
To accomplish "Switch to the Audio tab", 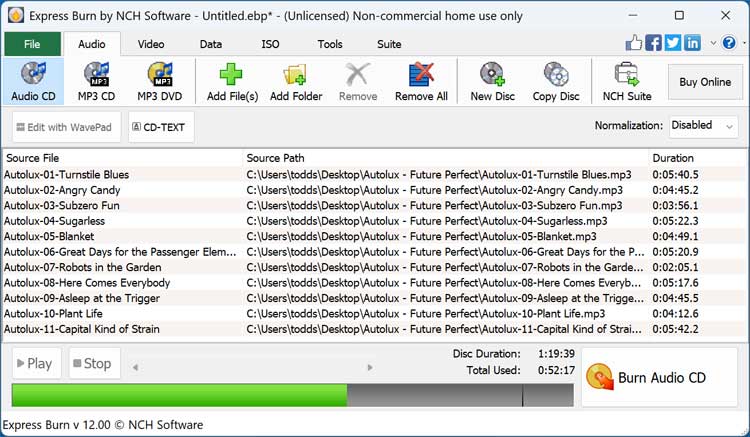I will click(x=91, y=44).
